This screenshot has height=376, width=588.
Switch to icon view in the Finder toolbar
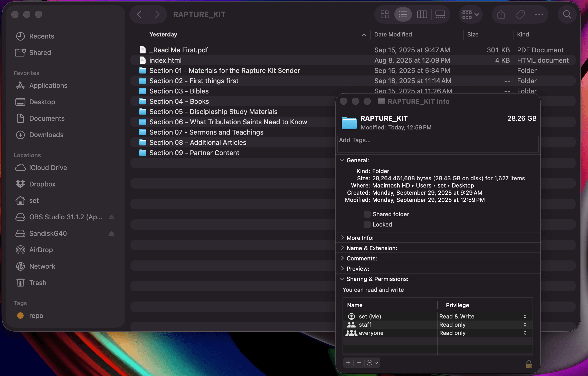[x=384, y=14]
